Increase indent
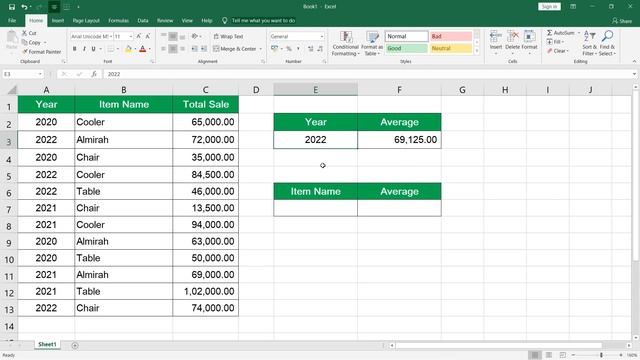Screen dimensions: 640x360 tap(204, 49)
